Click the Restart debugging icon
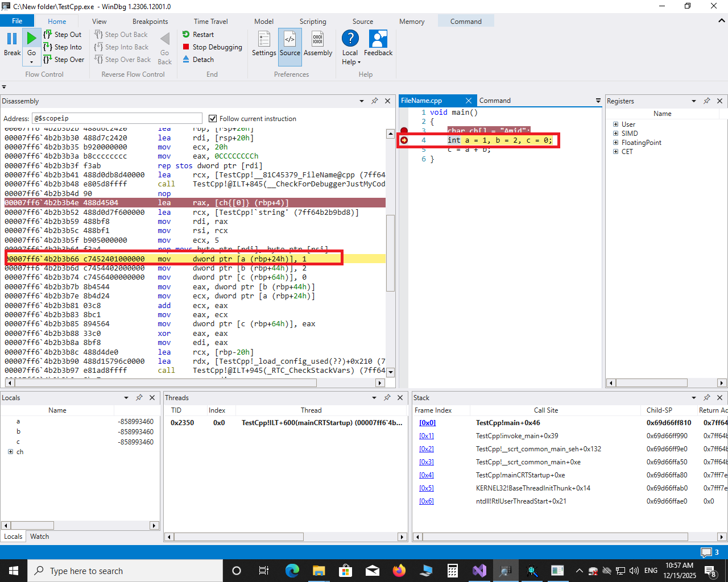The image size is (728, 582). point(186,35)
